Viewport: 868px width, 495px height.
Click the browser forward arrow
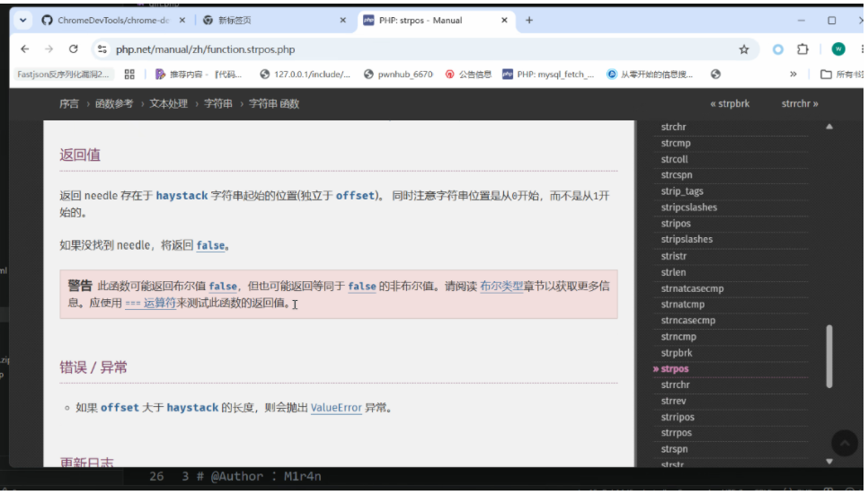coord(49,49)
